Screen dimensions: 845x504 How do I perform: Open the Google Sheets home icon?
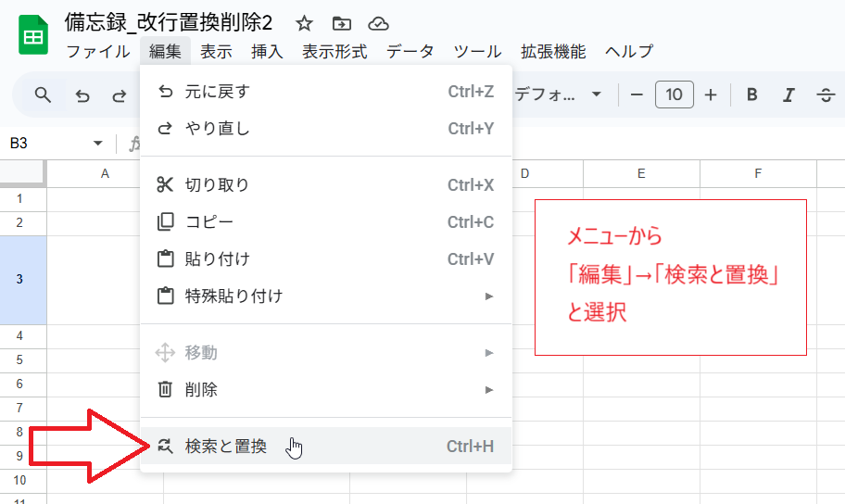coord(33,35)
